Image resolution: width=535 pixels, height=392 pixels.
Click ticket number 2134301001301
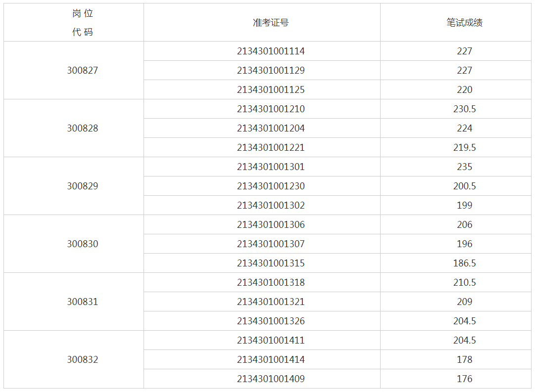click(x=271, y=167)
